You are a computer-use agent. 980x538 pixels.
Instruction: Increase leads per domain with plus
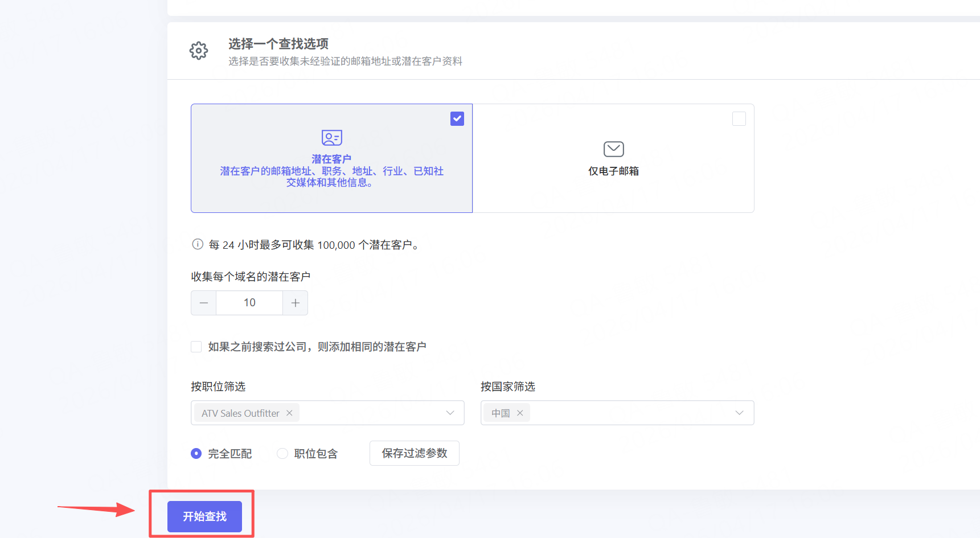point(295,303)
